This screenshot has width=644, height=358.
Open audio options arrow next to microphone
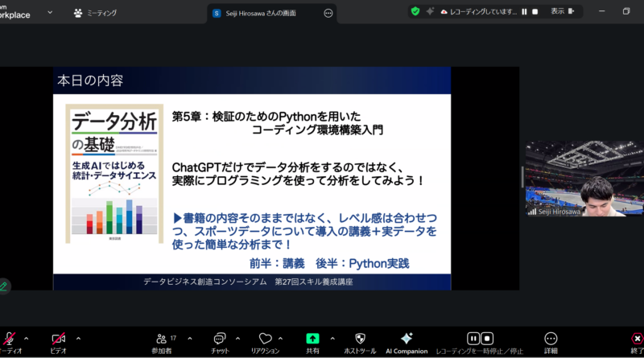(27, 338)
